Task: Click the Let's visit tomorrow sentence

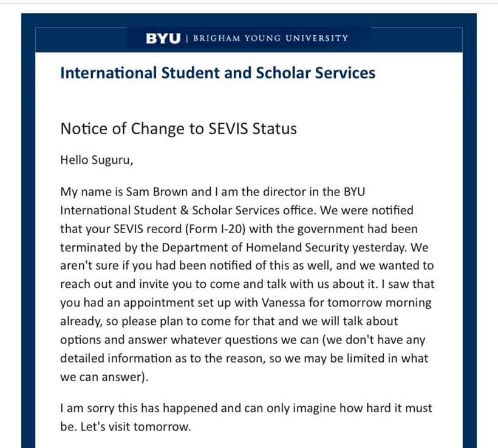Action: click(x=135, y=427)
